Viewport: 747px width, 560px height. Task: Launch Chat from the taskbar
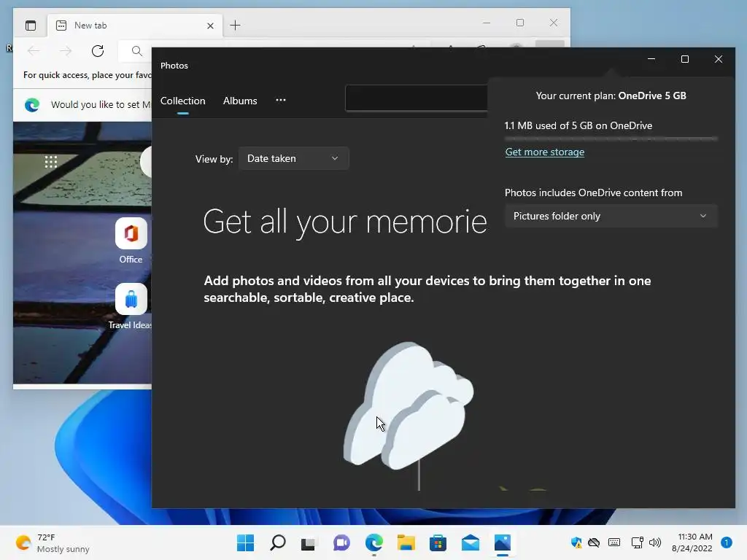pyautogui.click(x=341, y=542)
